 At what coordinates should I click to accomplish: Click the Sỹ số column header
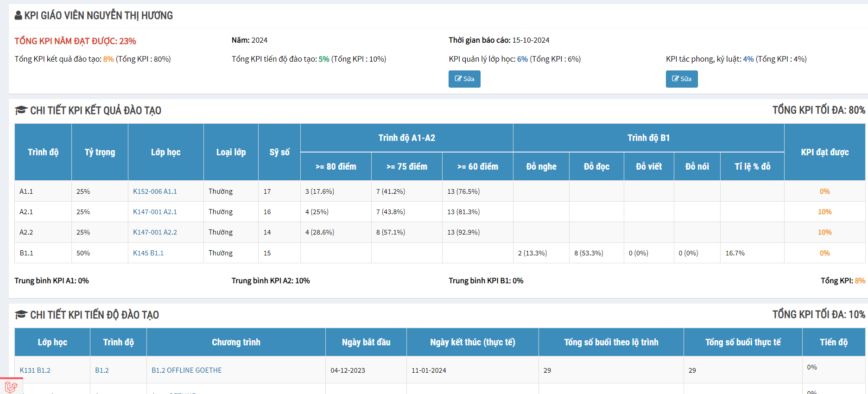(x=279, y=152)
